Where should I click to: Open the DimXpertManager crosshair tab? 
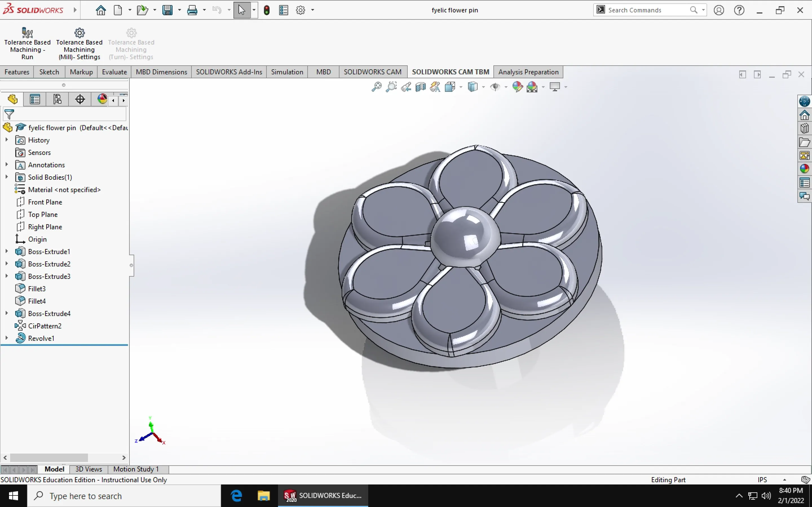pyautogui.click(x=80, y=99)
